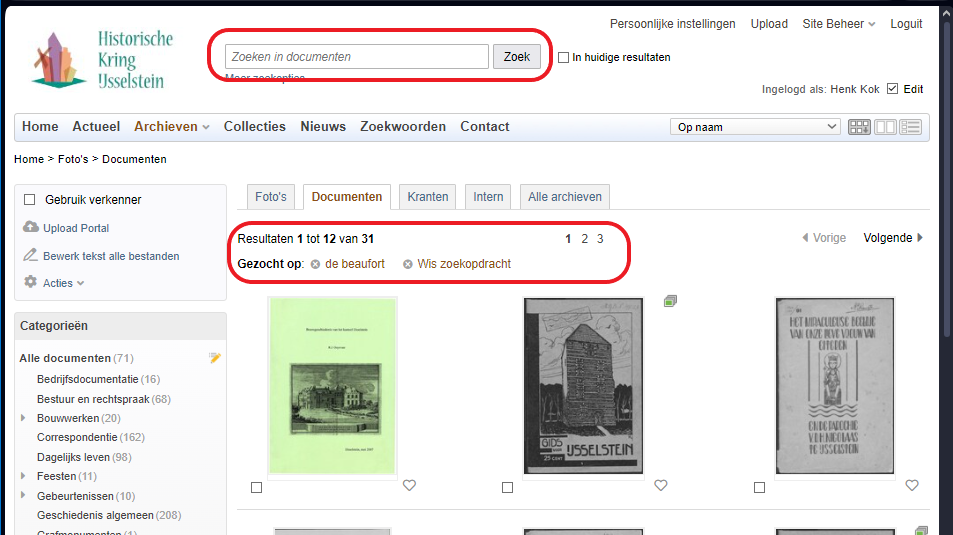Click the Historische Kring IJsselstein logo
The height and width of the screenshot is (535, 953).
102,60
